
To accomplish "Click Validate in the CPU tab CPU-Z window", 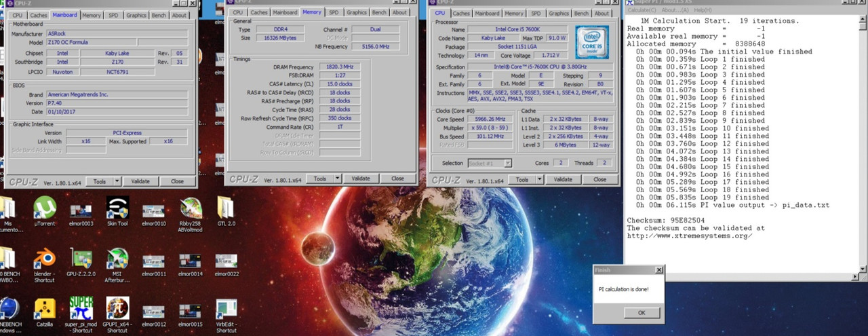I will click(x=563, y=180).
